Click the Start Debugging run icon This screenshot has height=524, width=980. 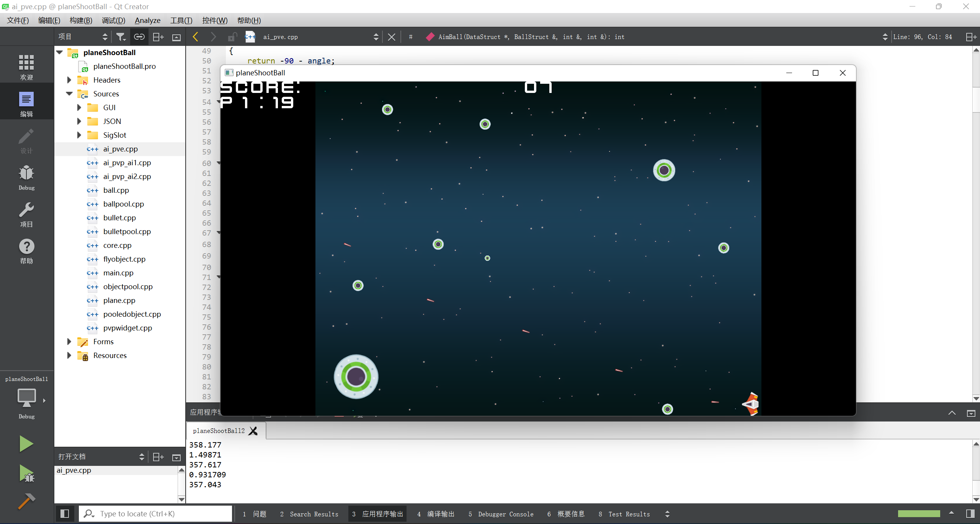click(x=27, y=474)
